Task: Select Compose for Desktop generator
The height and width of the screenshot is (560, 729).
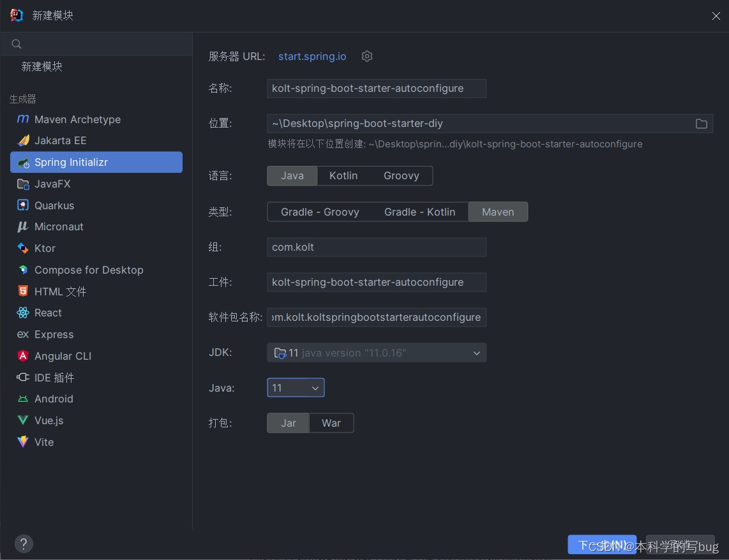Action: pos(96,270)
